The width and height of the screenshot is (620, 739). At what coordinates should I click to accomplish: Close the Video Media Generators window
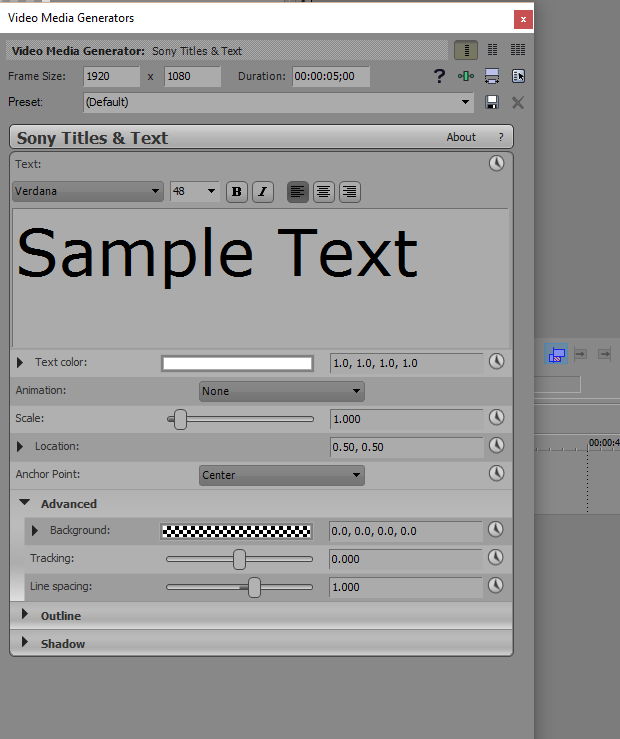[523, 19]
